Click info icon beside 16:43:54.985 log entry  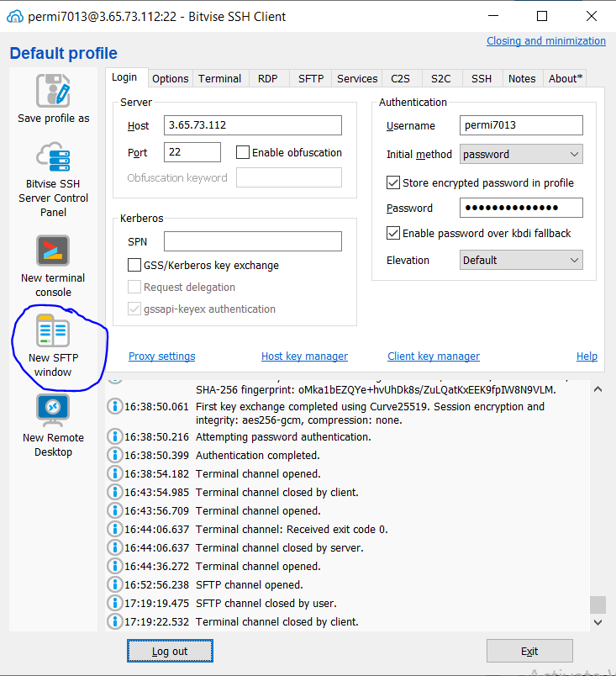(114, 493)
